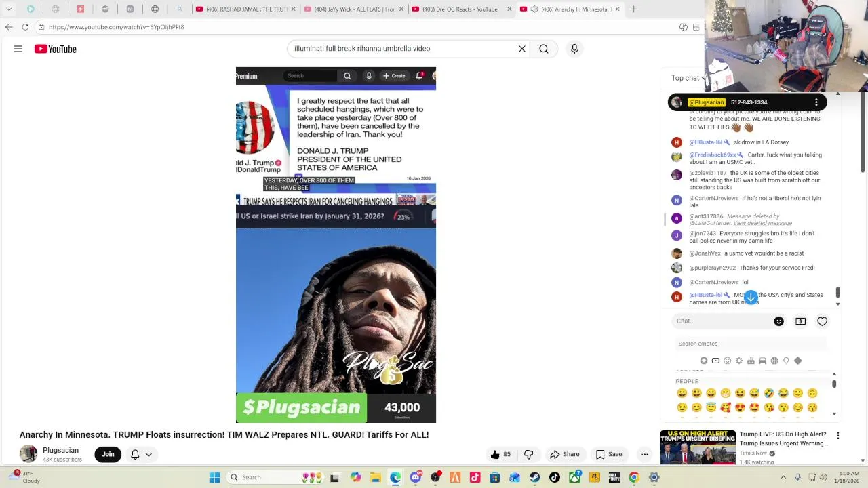Expand the Top chat mode dropdown
The width and height of the screenshot is (868, 488).
[x=688, y=78]
